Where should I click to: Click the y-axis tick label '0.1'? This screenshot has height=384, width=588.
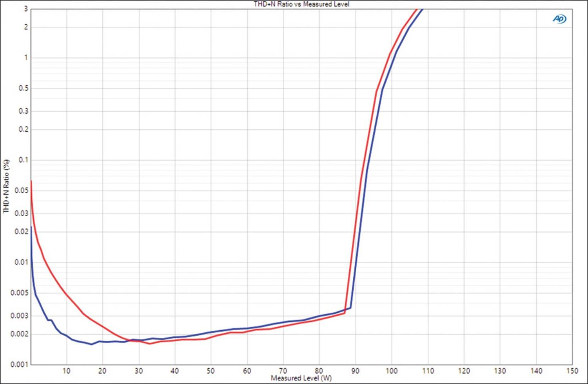[24, 160]
